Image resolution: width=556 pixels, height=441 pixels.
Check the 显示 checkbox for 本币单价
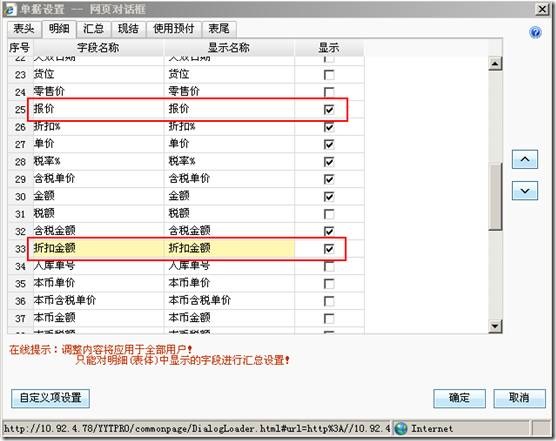click(x=329, y=284)
